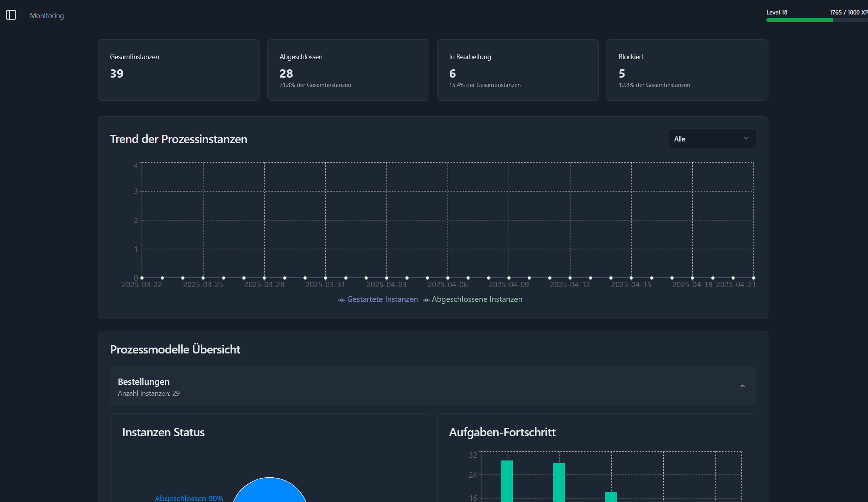This screenshot has width=868, height=502.
Task: Click the chevron icon inside the Alle selector
Action: 745,138
